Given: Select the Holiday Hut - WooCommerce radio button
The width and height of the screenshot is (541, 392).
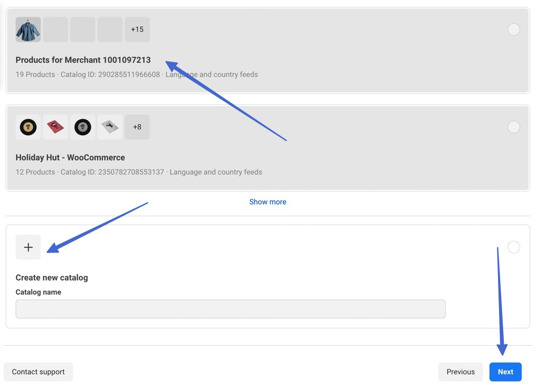Looking at the screenshot, I should pos(514,127).
